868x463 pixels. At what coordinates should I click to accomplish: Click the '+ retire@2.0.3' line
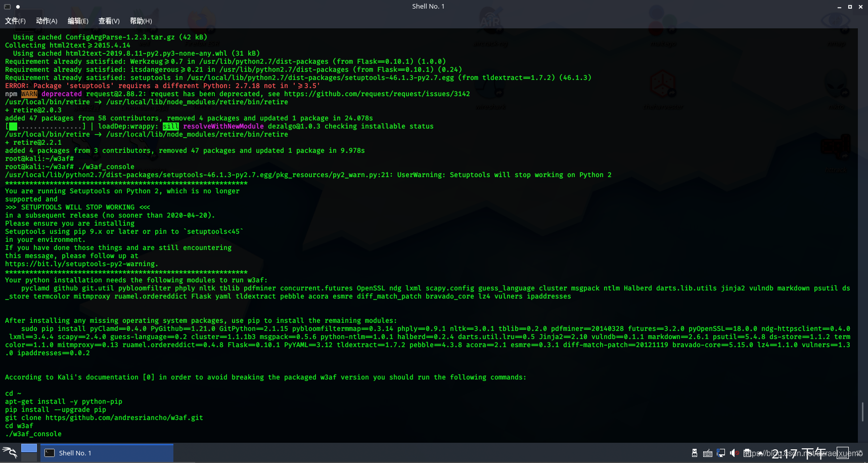33,110
